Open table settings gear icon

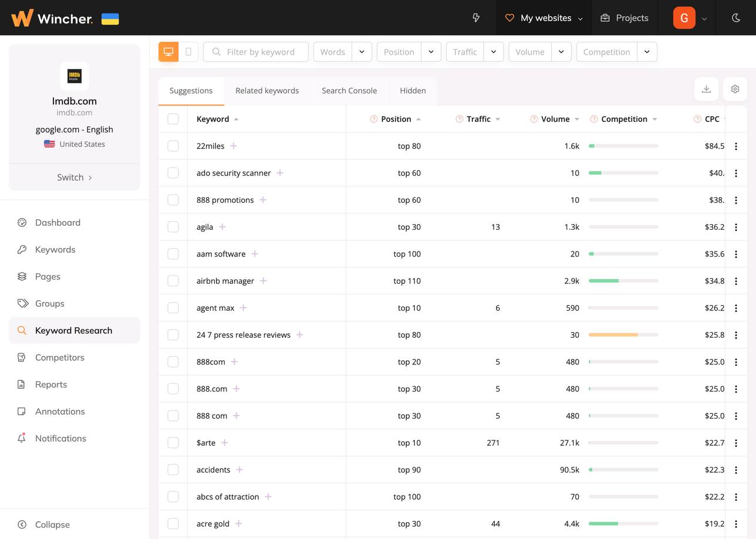point(735,89)
